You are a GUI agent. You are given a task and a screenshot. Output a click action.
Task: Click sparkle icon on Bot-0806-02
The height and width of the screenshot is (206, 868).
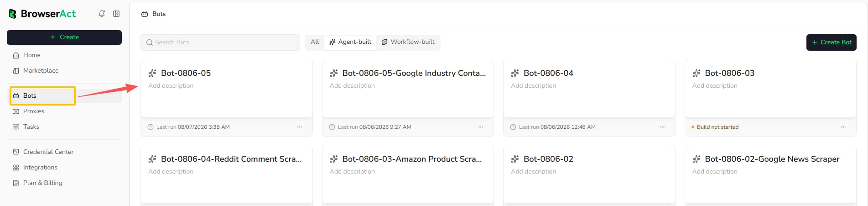coord(515,159)
